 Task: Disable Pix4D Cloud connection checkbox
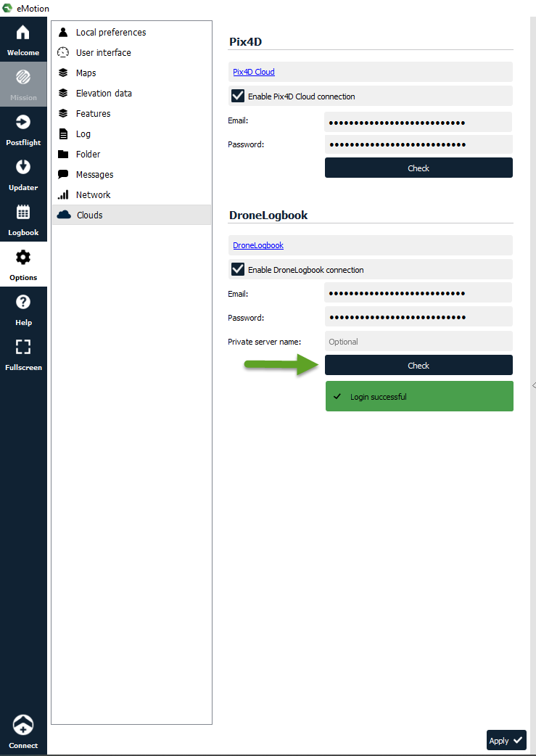238,96
